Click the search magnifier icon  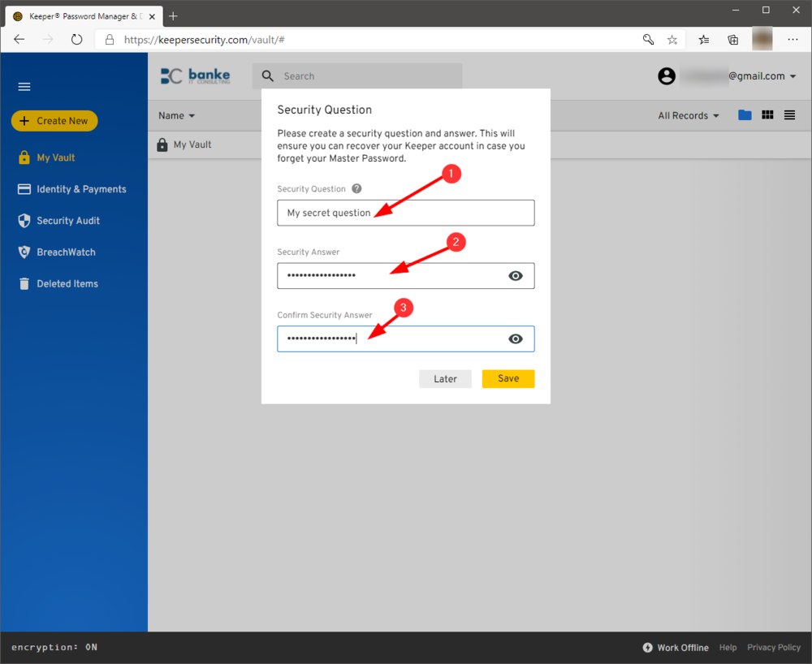coord(268,76)
